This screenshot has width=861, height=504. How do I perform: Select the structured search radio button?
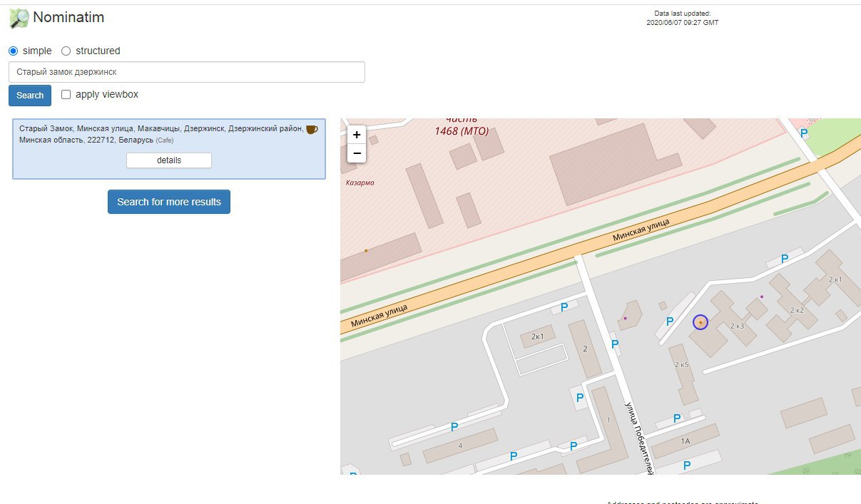pos(66,51)
